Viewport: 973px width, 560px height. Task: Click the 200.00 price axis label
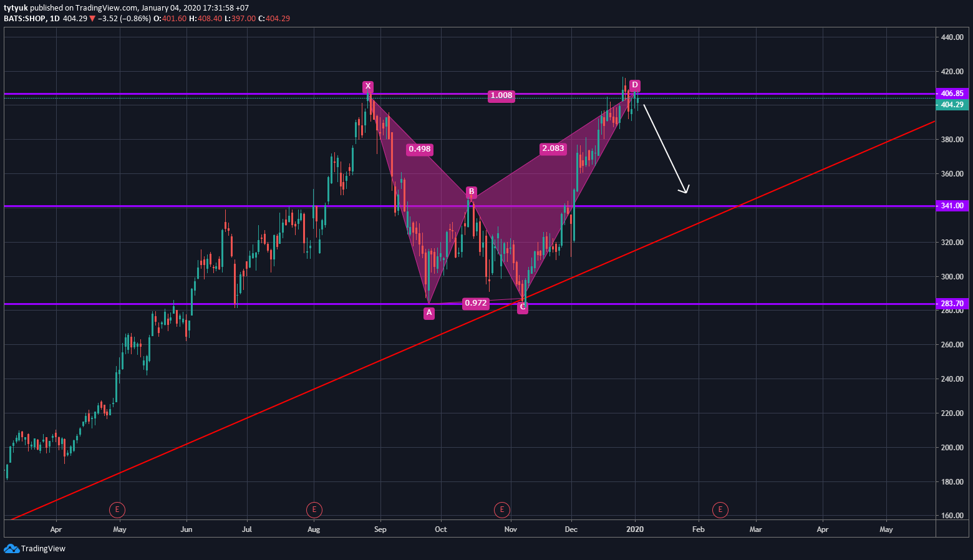pyautogui.click(x=952, y=448)
